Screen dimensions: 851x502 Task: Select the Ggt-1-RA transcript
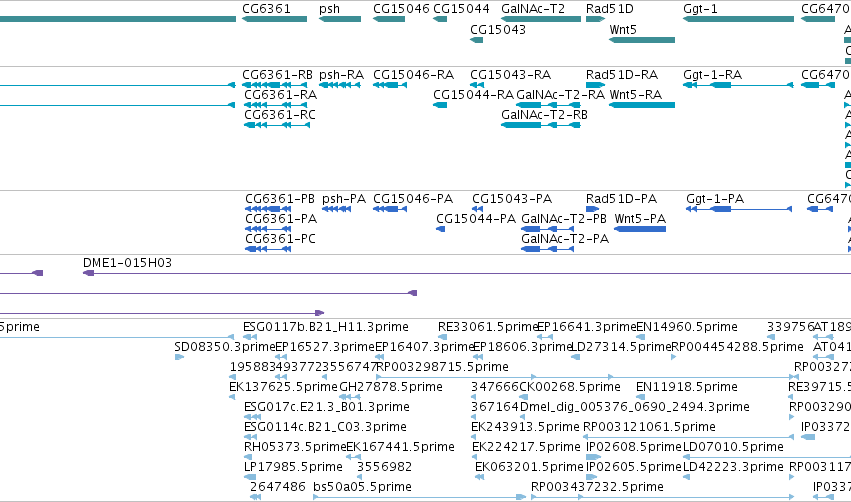(x=738, y=85)
